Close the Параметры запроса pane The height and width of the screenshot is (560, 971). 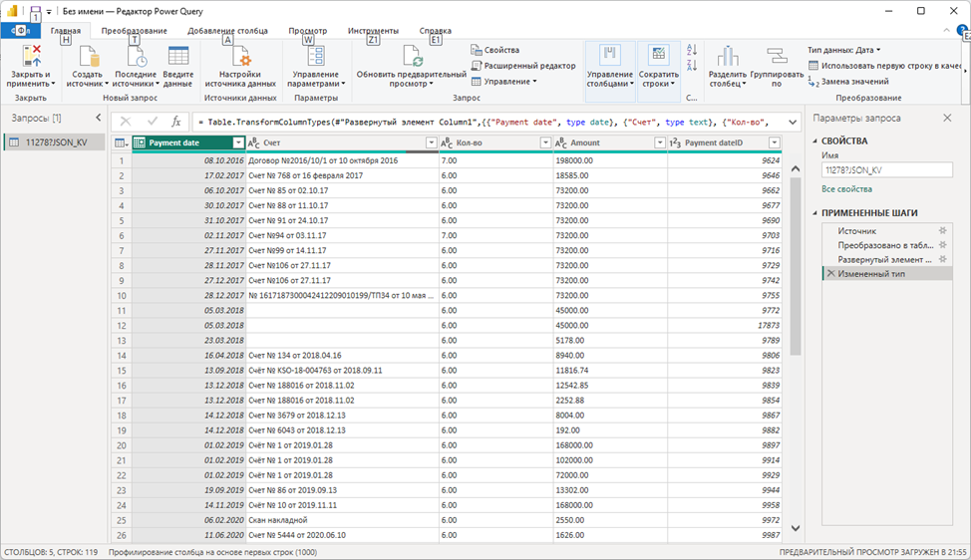click(947, 118)
